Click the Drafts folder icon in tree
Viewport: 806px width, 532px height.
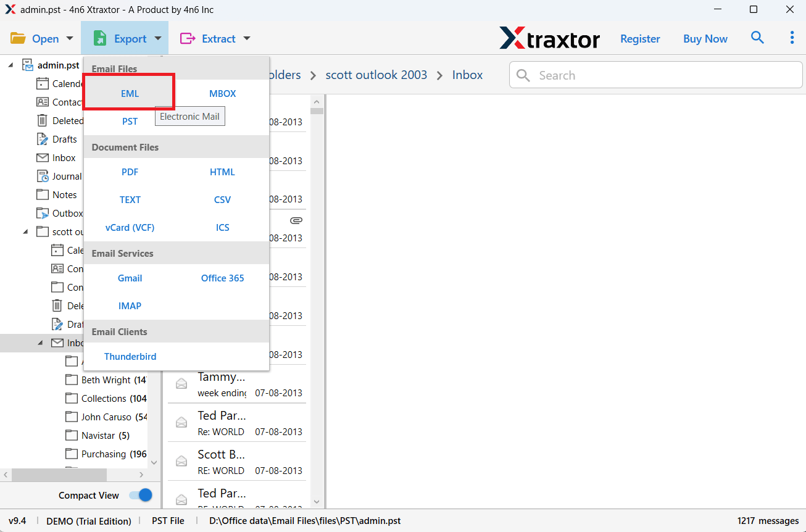coord(42,139)
